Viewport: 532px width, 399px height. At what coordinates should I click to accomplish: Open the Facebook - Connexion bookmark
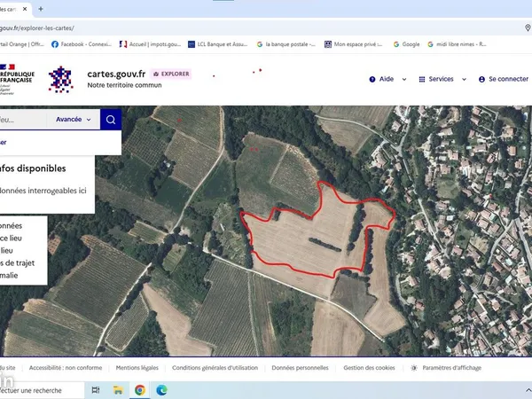pyautogui.click(x=82, y=44)
